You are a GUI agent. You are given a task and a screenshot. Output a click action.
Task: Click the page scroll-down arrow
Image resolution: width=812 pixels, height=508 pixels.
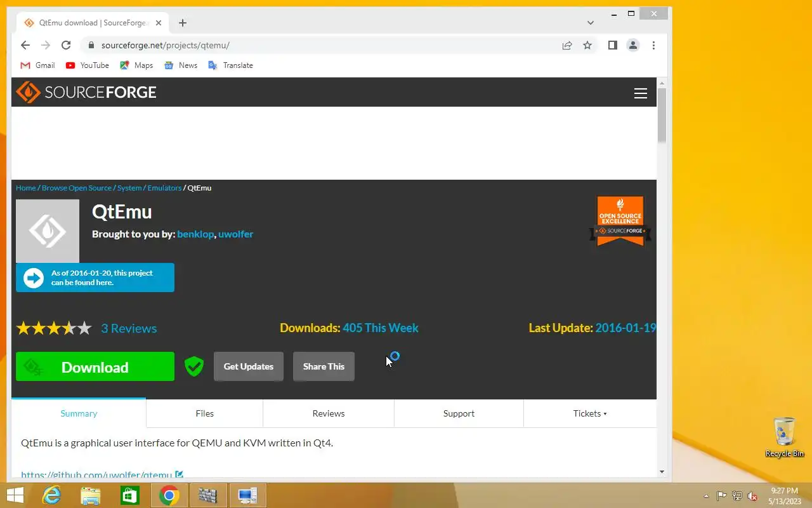click(x=662, y=472)
